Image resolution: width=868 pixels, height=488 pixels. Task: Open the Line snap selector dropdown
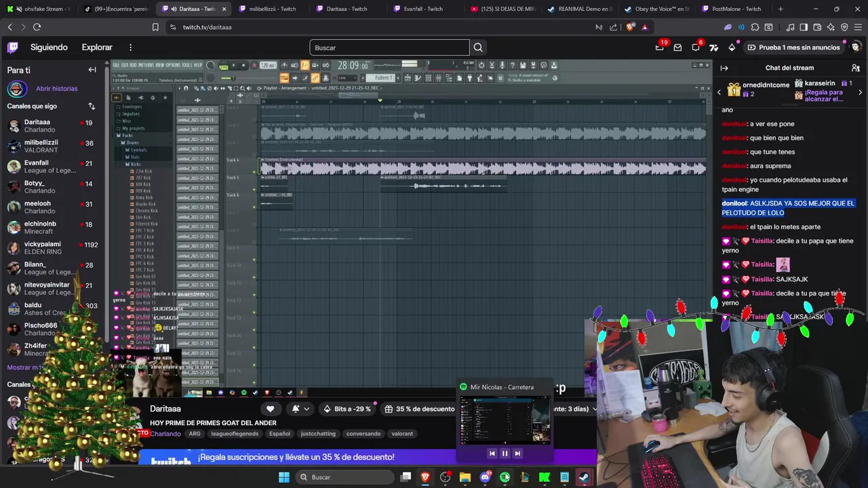(x=347, y=78)
